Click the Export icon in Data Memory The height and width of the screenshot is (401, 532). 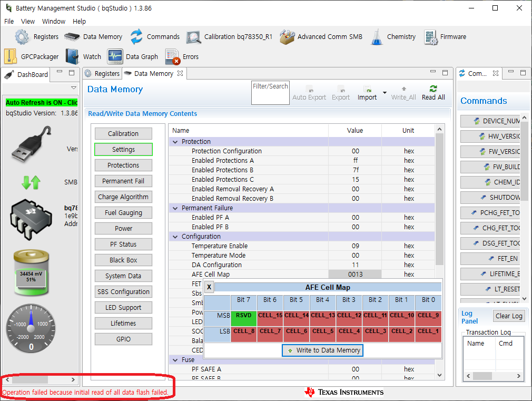point(341,89)
